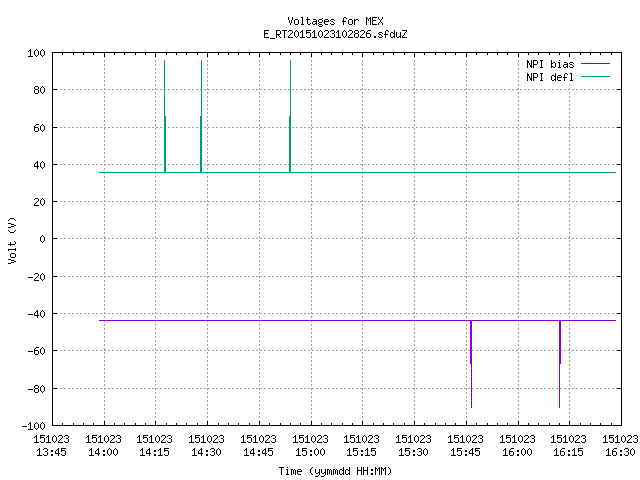The width and height of the screenshot is (640, 480).
Task: Click the y-axis tick label 60
Action: (x=39, y=128)
